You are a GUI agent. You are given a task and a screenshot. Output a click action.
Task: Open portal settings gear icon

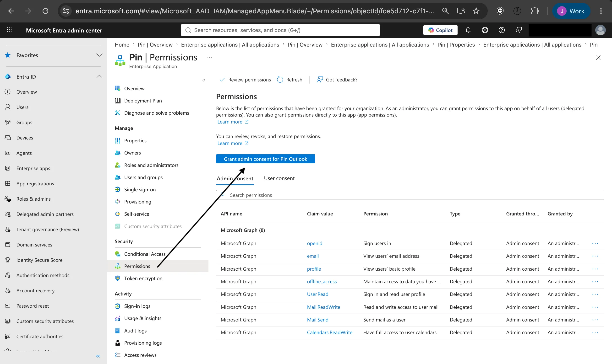tap(485, 30)
